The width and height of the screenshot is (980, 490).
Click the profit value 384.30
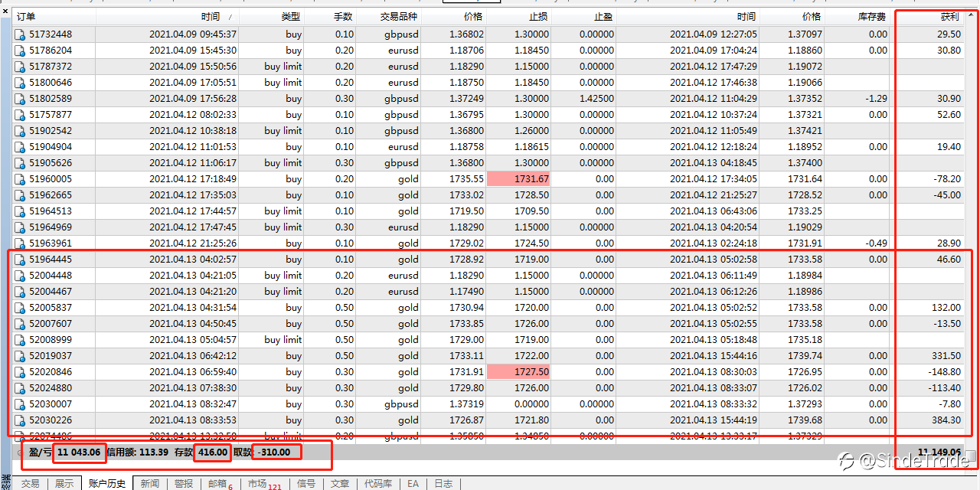tap(946, 420)
